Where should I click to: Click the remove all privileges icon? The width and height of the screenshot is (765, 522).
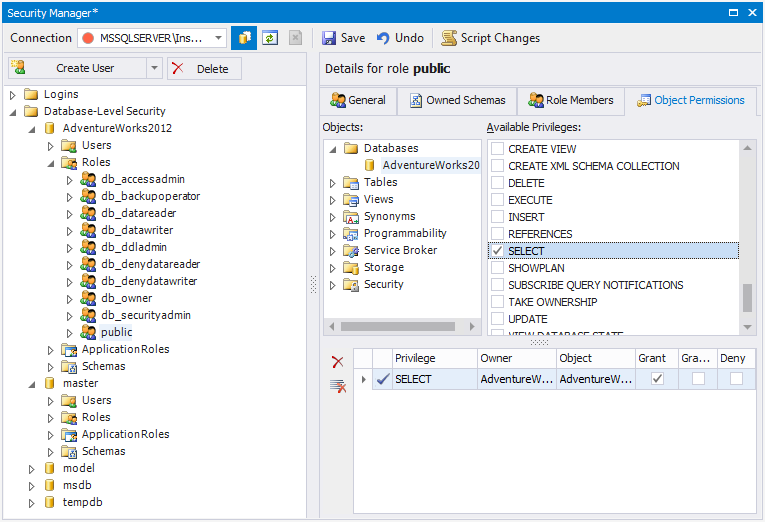point(338,386)
